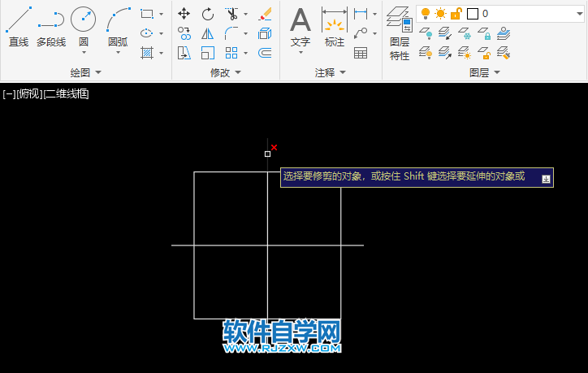Click the layer Isolate tool icon
Screen dimensions: 588x373
445,33
